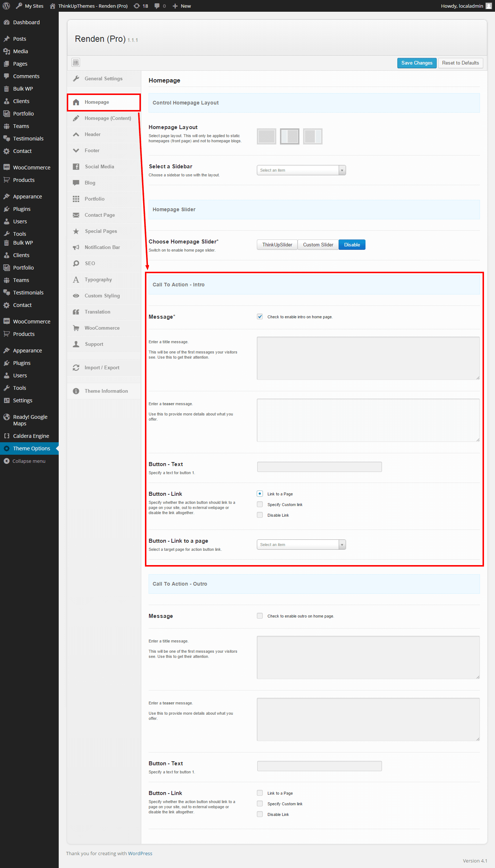Image resolution: width=495 pixels, height=868 pixels.
Task: Focus the intro title message textarea
Action: [x=368, y=358]
